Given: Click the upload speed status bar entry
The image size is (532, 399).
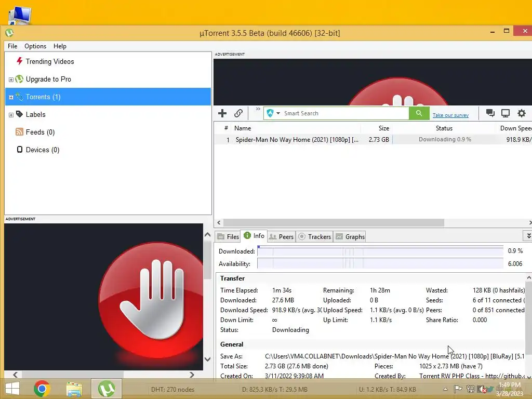Looking at the screenshot, I should [x=388, y=390].
